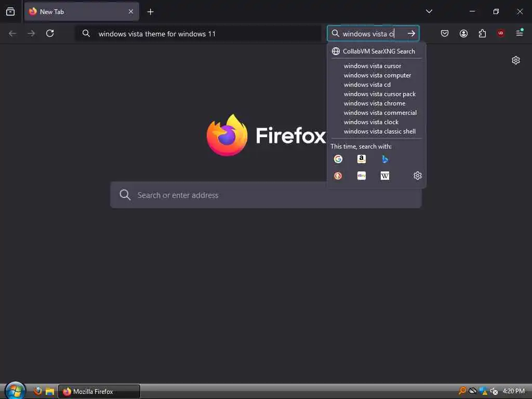Image resolution: width=532 pixels, height=399 pixels.
Task: Open the Windows Start orb
Action: [15, 391]
